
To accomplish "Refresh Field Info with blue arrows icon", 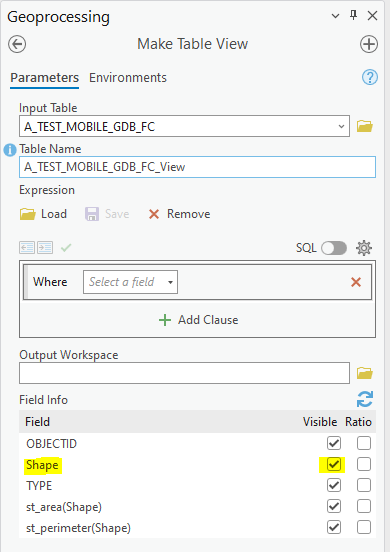I will pyautogui.click(x=365, y=399).
